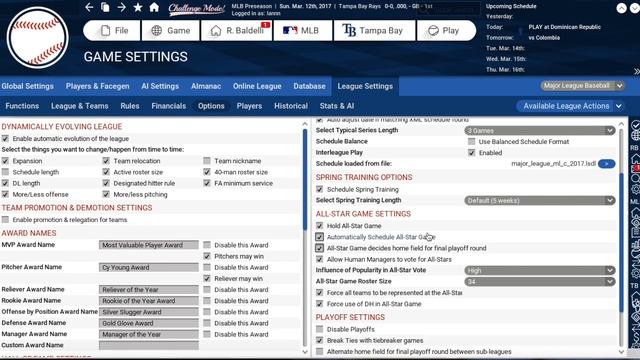Open the Historical sub-tab
640x360 pixels.
pos(291,106)
